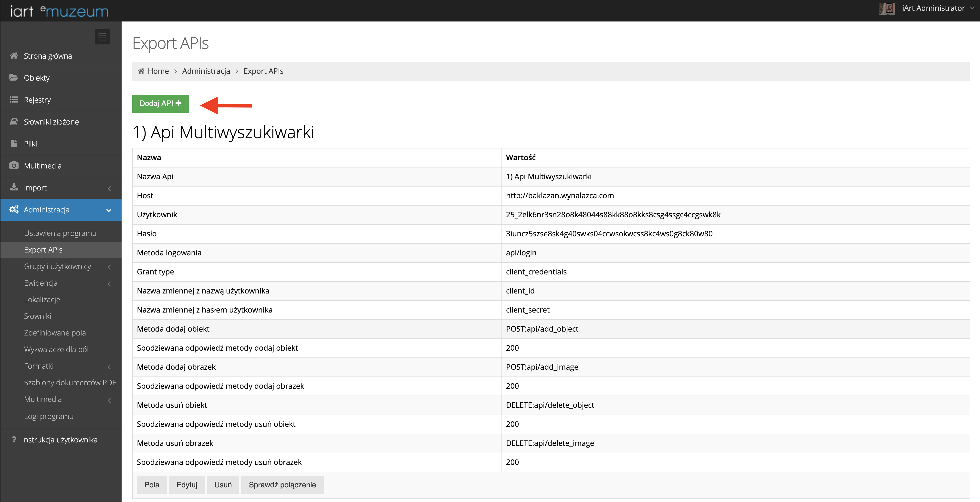Screen dimensions: 980x502
Task: Click the file icon next to Pliki
Action: tap(14, 144)
